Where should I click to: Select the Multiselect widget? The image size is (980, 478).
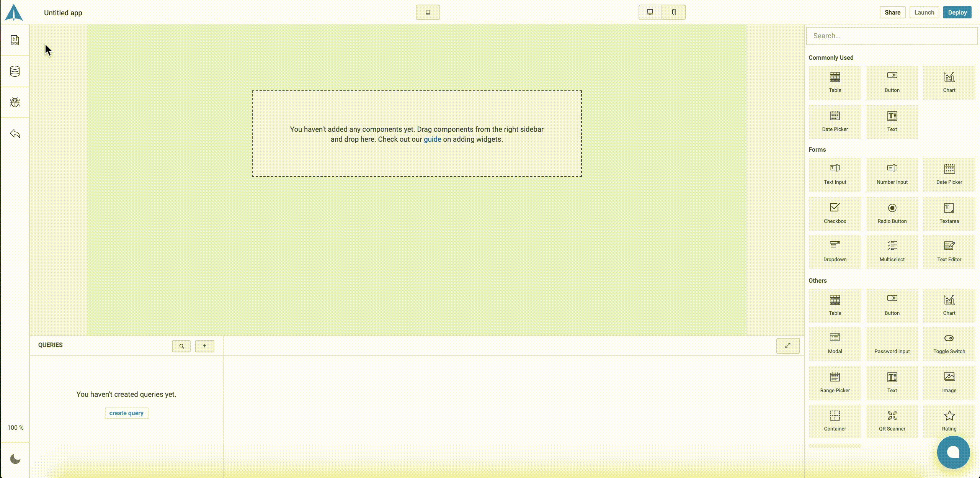click(x=892, y=252)
